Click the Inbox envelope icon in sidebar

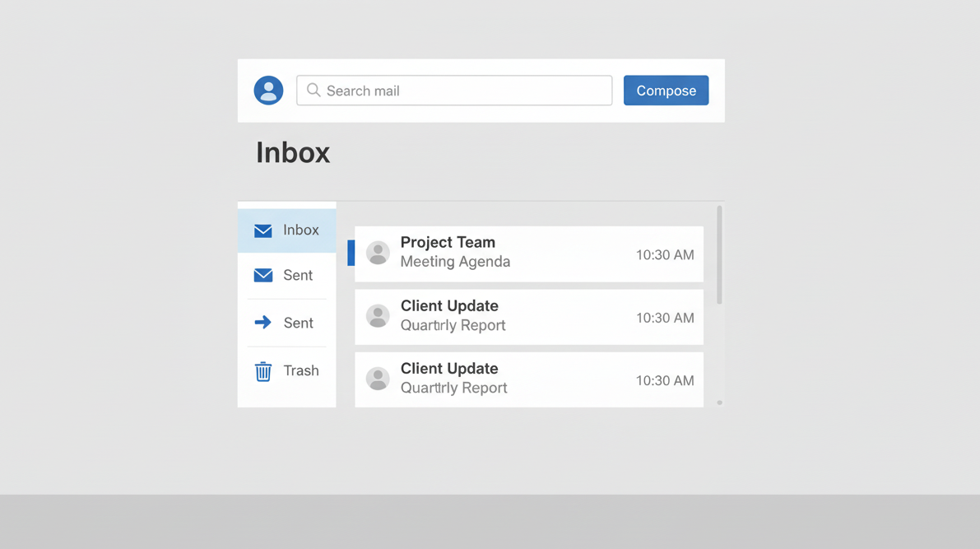263,230
